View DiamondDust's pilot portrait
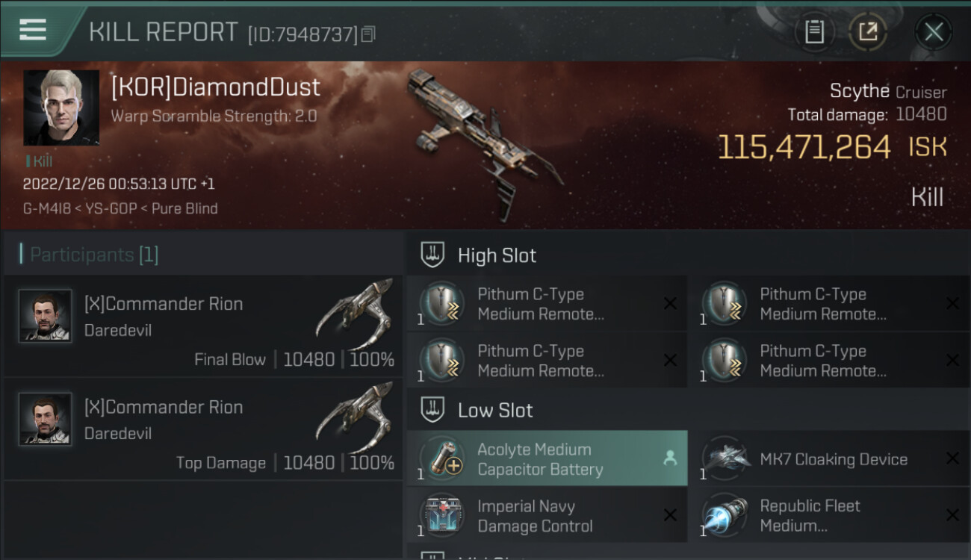The width and height of the screenshot is (971, 560). (x=61, y=108)
